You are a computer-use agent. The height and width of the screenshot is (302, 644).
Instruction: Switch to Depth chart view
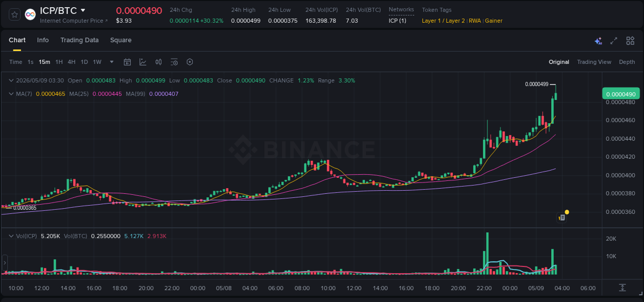point(627,62)
